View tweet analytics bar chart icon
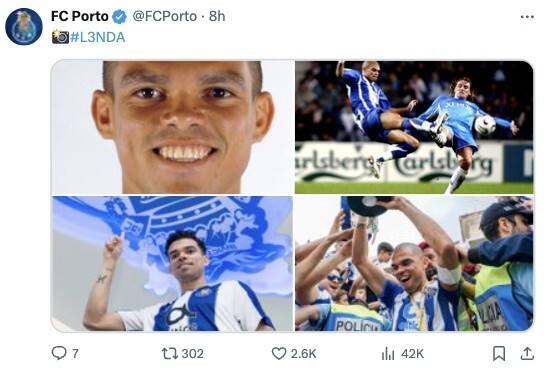This screenshot has width=550, height=368. (x=388, y=354)
